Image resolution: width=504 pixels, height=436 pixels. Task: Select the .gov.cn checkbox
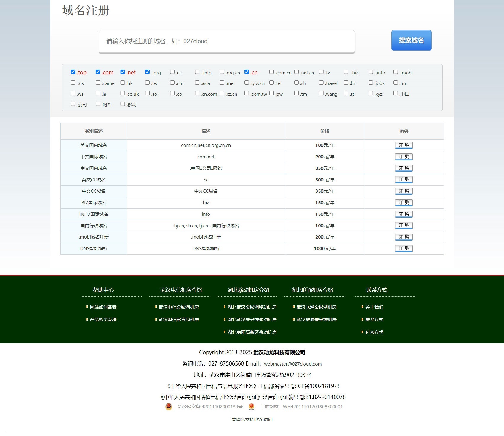[x=247, y=83]
